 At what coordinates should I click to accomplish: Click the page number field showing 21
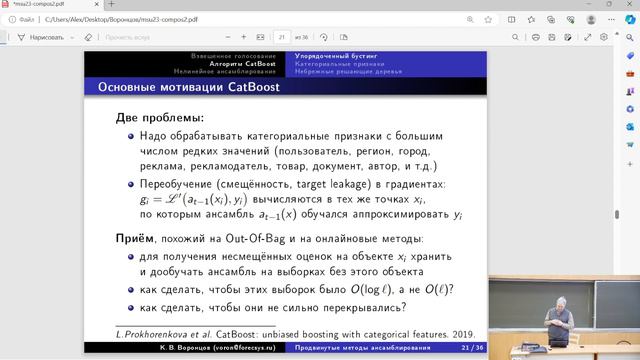[282, 37]
